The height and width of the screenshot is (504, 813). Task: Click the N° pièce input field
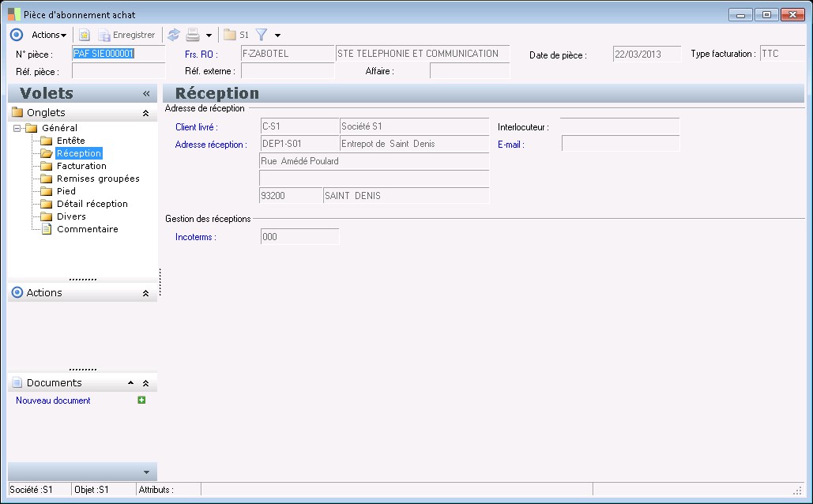pyautogui.click(x=119, y=54)
